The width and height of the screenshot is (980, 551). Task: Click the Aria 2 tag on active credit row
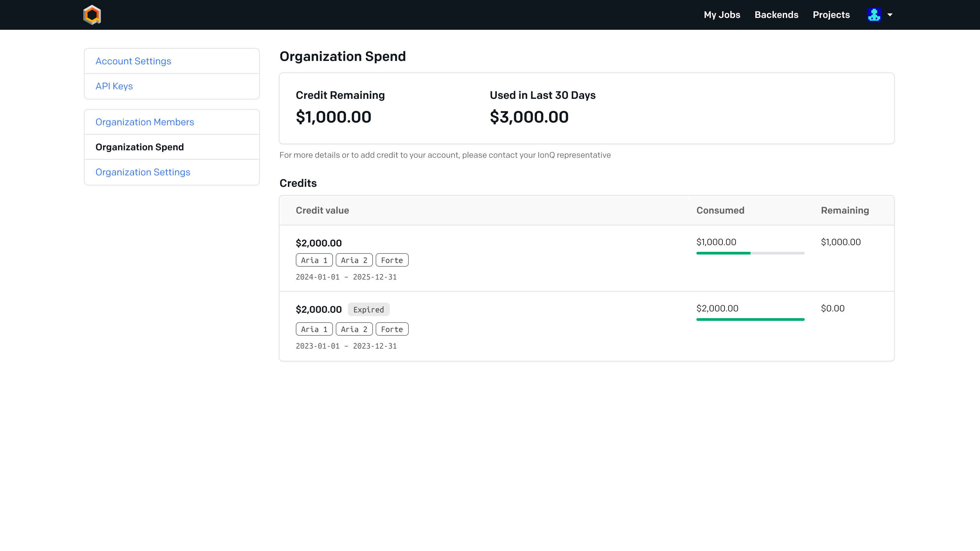click(x=355, y=260)
